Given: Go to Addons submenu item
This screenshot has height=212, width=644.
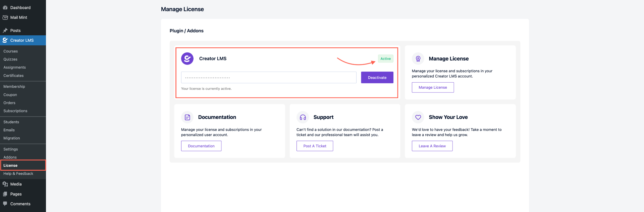Looking at the screenshot, I should pyautogui.click(x=10, y=157).
